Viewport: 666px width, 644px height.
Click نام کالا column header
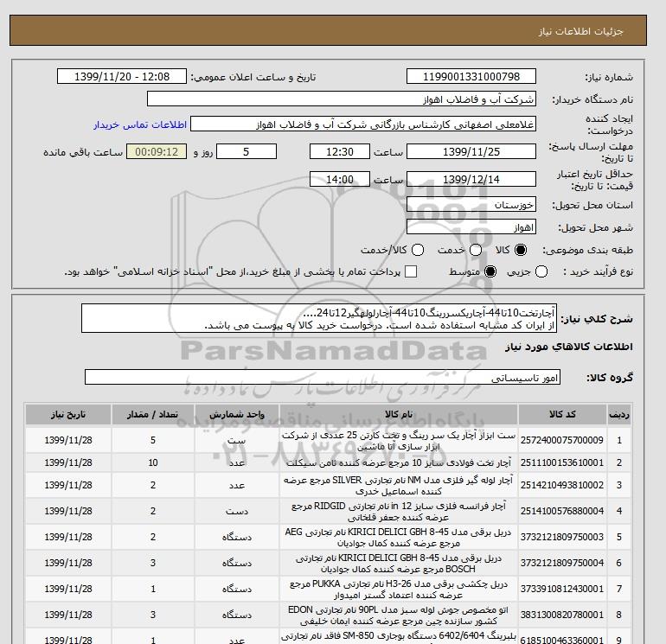[x=399, y=414]
